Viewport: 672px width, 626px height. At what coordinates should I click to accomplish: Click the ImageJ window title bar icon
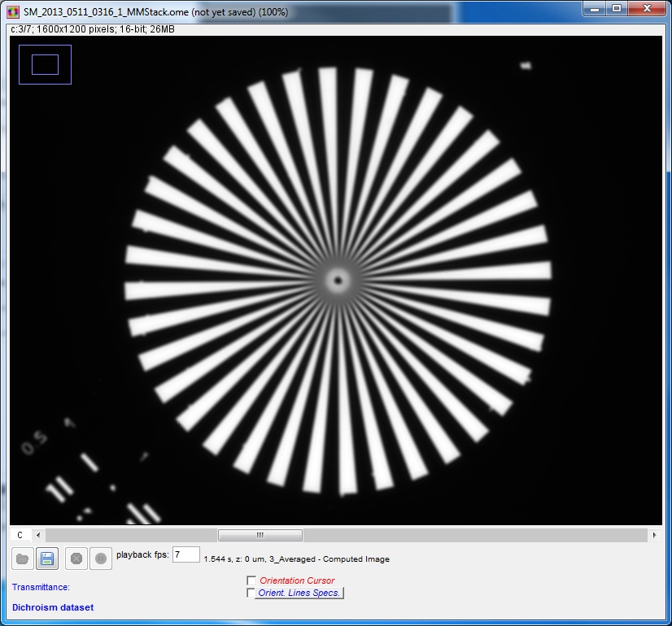(13, 12)
